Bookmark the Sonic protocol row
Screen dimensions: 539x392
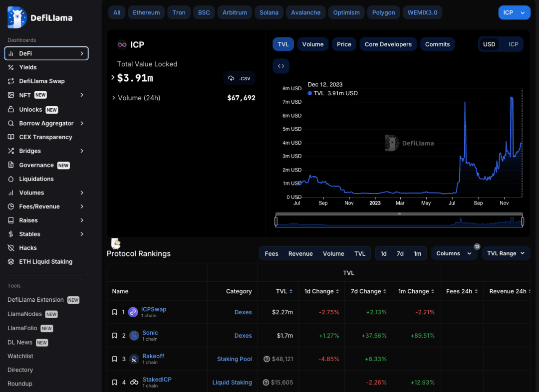click(114, 336)
